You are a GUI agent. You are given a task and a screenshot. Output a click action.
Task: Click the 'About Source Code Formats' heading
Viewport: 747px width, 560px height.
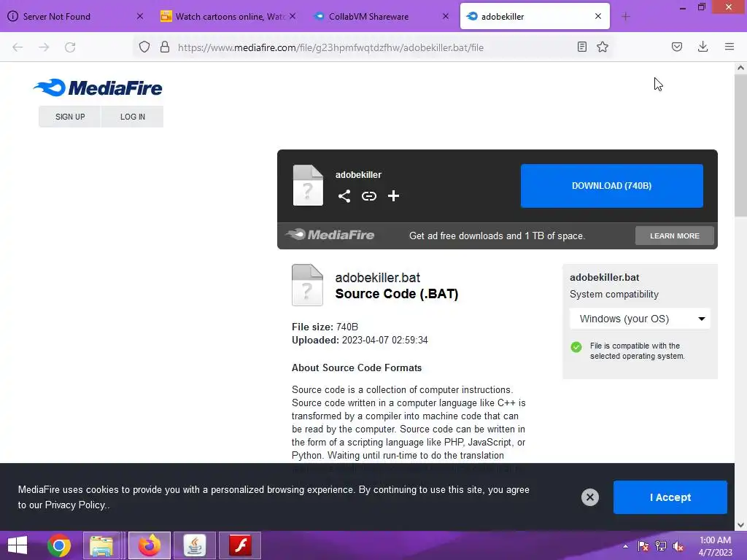pos(357,367)
